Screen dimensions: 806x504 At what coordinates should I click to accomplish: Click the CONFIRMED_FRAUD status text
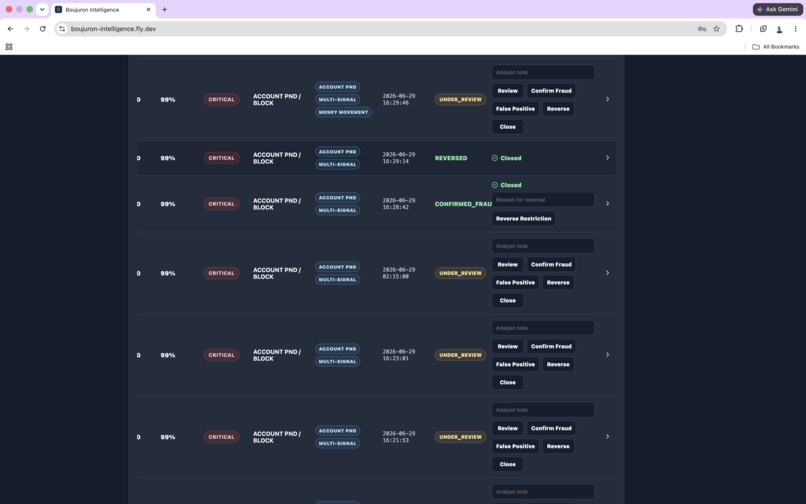point(463,204)
